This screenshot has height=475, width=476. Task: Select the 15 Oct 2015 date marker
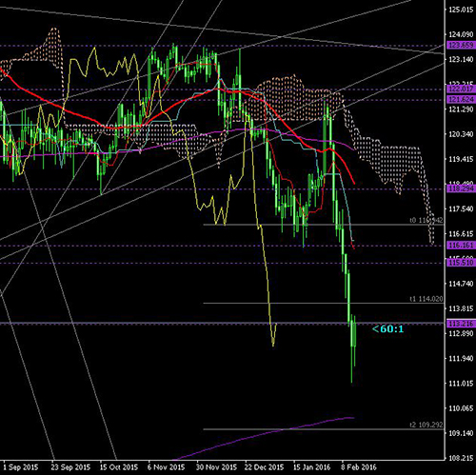(x=119, y=467)
